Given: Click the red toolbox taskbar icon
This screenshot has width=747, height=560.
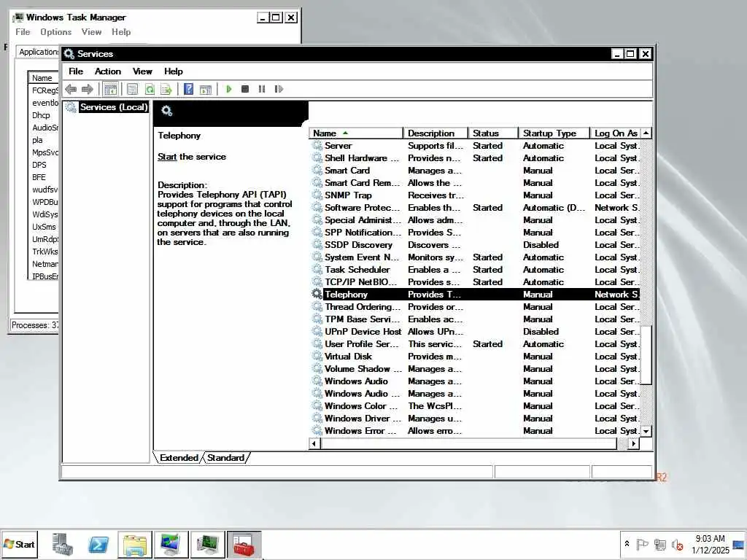Looking at the screenshot, I should (x=244, y=544).
